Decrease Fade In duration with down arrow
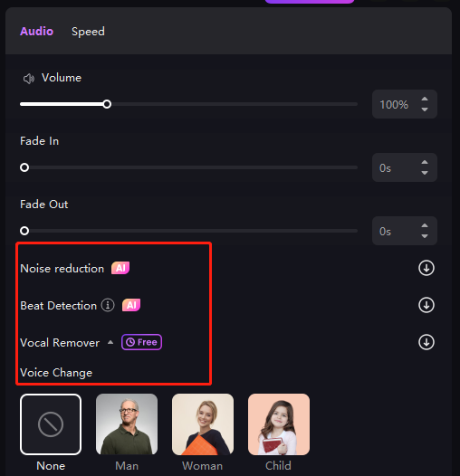 point(425,173)
